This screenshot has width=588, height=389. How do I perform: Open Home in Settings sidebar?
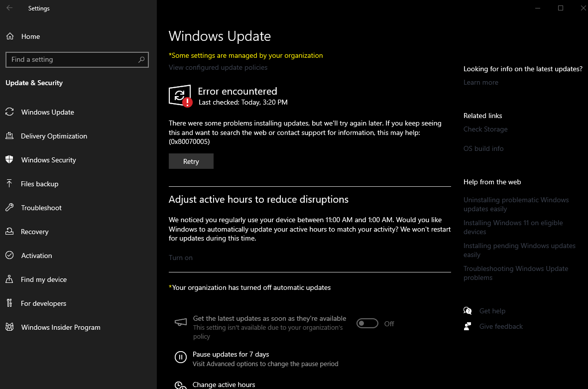point(31,36)
